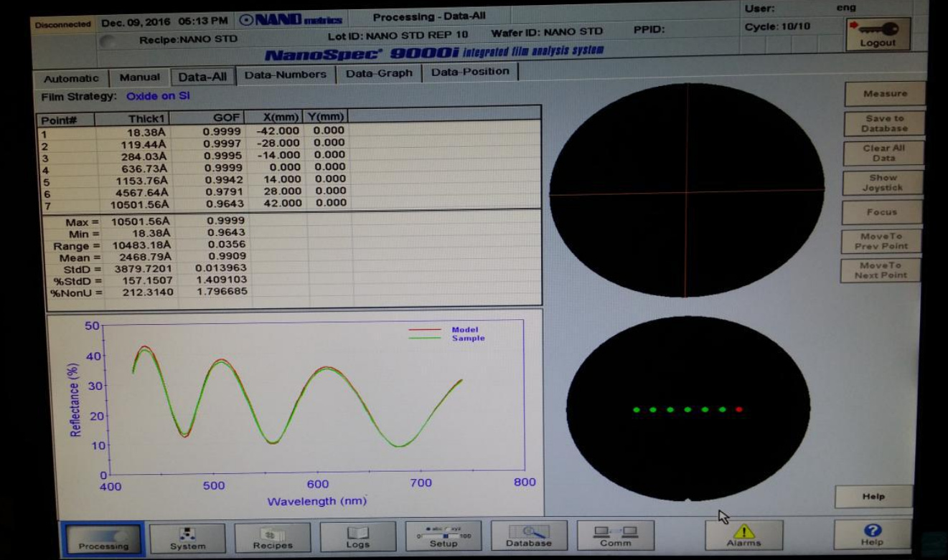Switch to the Data-Graph tab
This screenshot has width=948, height=560.
coord(379,73)
